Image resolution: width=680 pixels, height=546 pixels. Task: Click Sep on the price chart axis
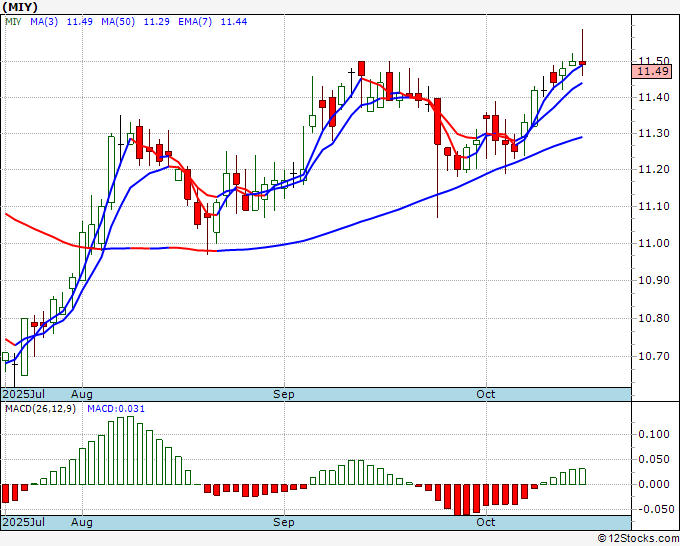(284, 394)
